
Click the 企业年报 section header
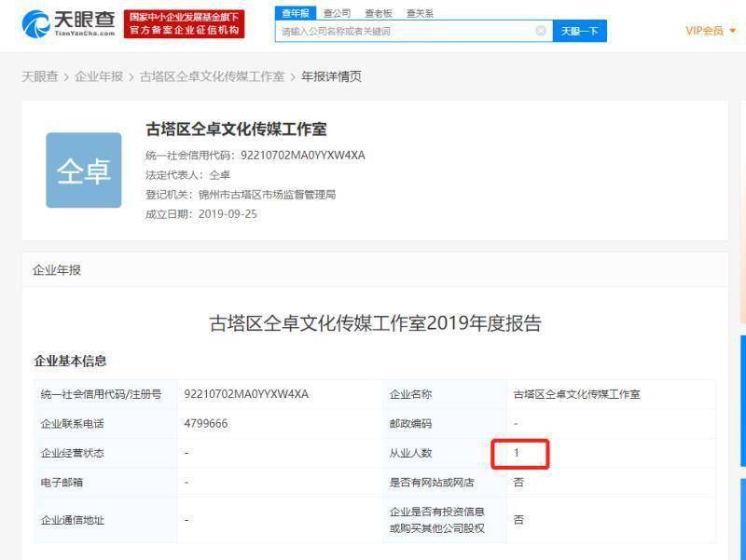[x=57, y=270]
